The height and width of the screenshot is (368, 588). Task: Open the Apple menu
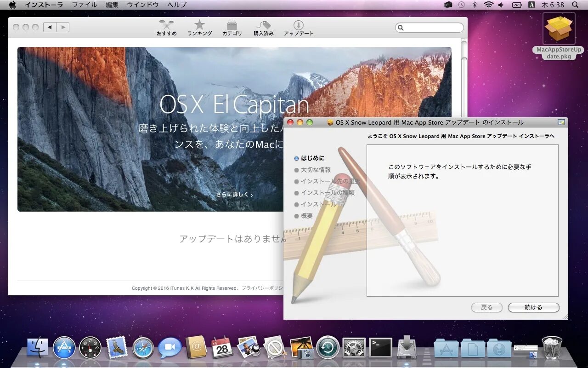click(x=12, y=5)
